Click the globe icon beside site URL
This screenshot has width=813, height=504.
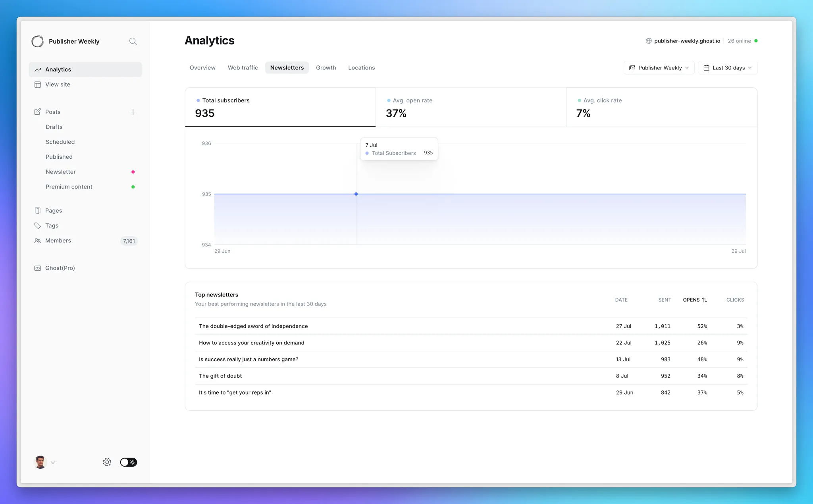(649, 41)
